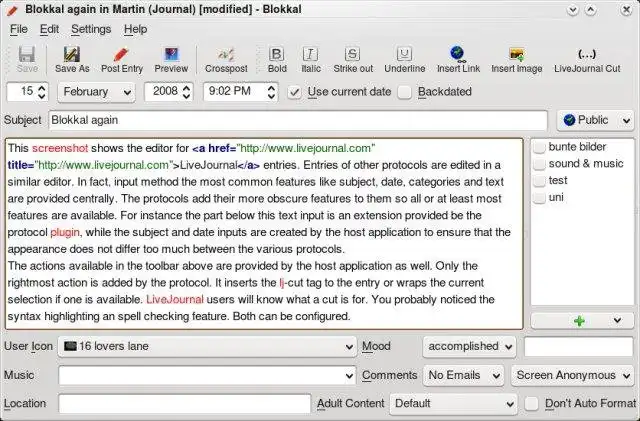Open the Mood accomplished dropdown
The width and height of the screenshot is (640, 421).
coord(469,346)
